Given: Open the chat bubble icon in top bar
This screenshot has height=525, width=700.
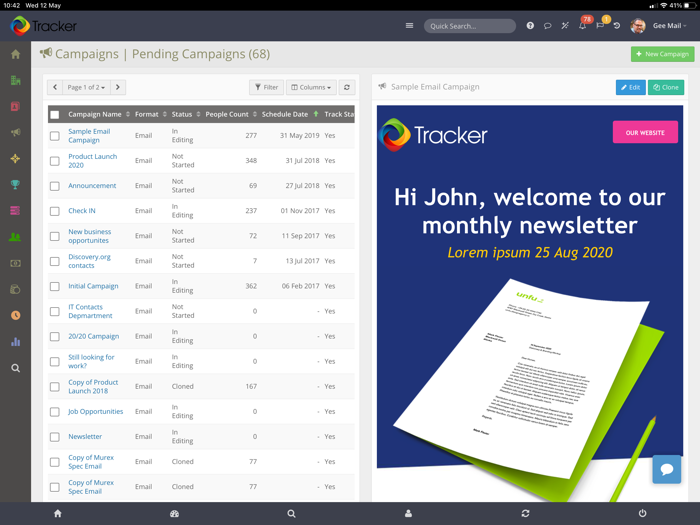Looking at the screenshot, I should [547, 25].
